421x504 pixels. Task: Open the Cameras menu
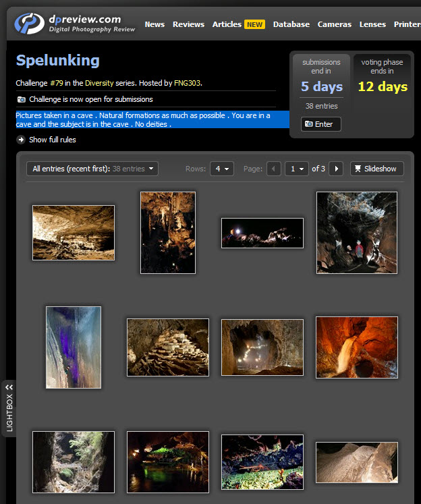334,24
